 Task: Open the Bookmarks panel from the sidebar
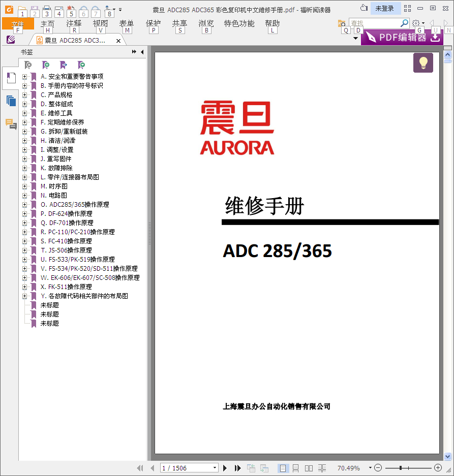(11, 78)
